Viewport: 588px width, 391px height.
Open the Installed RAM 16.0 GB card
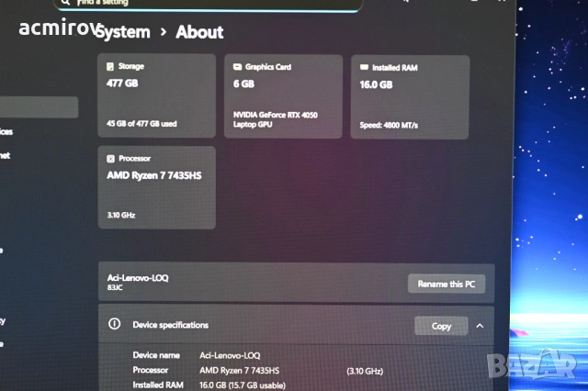click(410, 96)
